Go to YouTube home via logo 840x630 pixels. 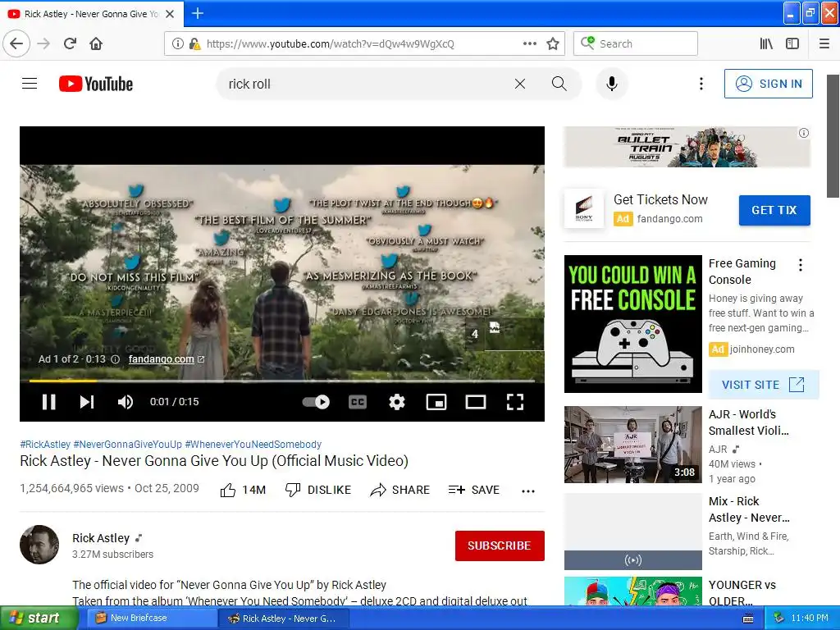pyautogui.click(x=96, y=84)
